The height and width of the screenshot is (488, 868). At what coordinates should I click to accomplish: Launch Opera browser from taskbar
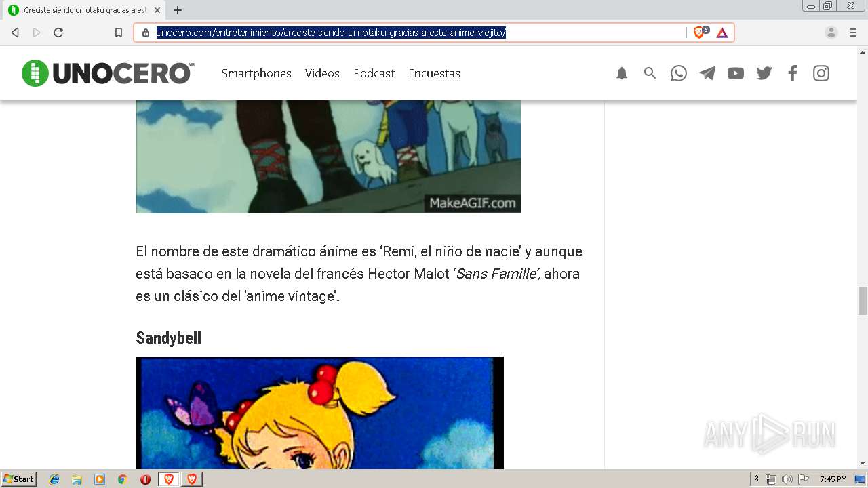click(x=145, y=479)
